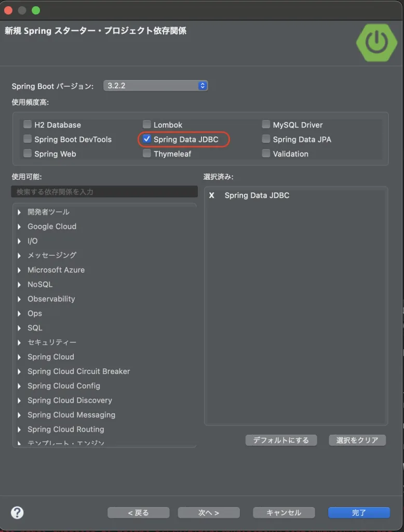The width and height of the screenshot is (404, 532).
Task: Click 選択をクリア button
Action: point(357,440)
